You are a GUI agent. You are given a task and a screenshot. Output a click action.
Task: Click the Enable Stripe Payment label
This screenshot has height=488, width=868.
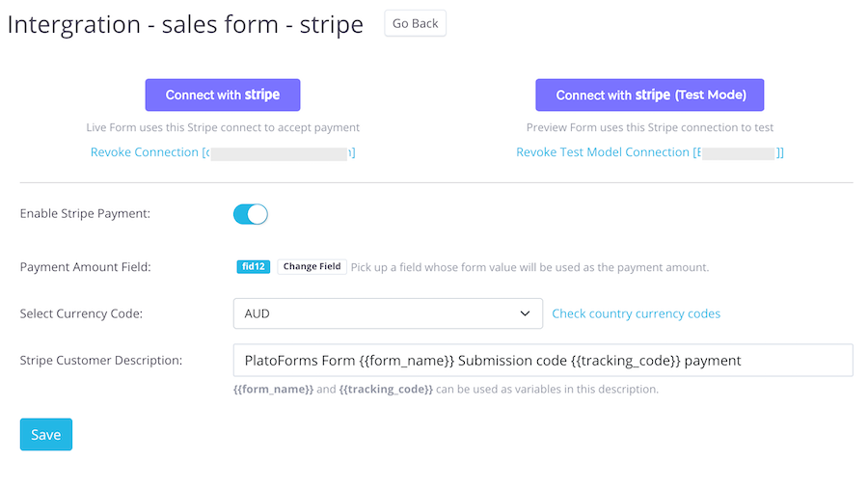click(85, 213)
